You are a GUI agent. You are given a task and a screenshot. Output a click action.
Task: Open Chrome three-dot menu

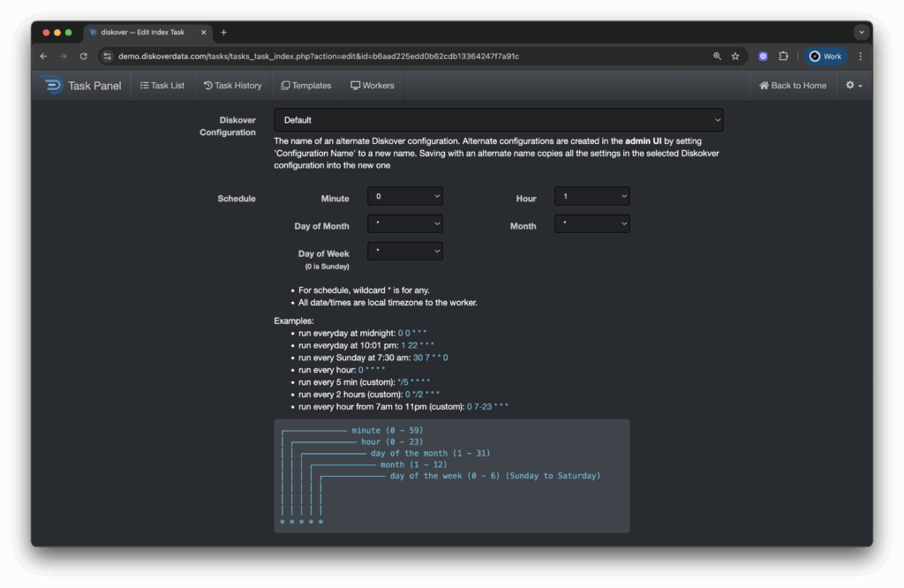pos(860,56)
